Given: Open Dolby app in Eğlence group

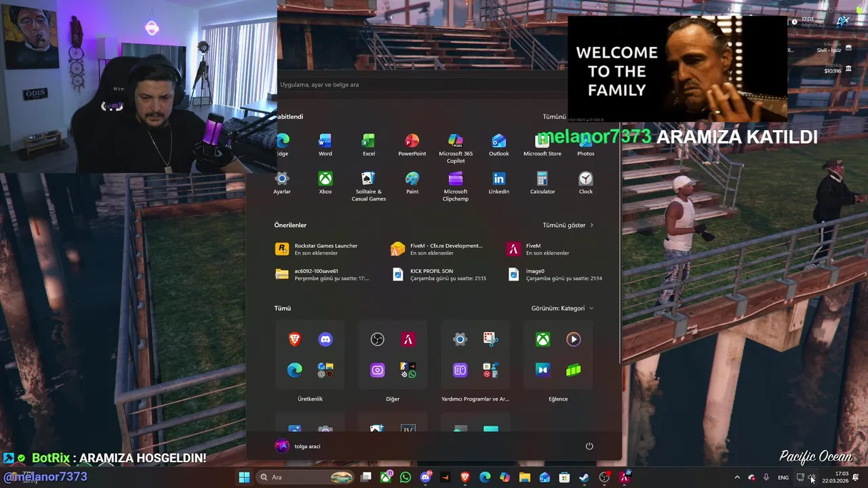Looking at the screenshot, I should click(543, 370).
